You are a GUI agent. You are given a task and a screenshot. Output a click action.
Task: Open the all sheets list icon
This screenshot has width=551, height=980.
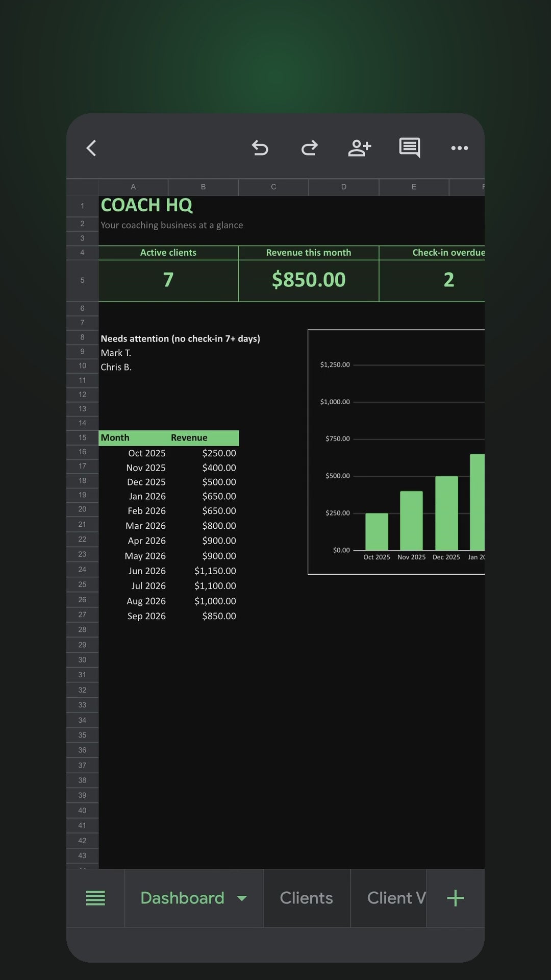[95, 898]
